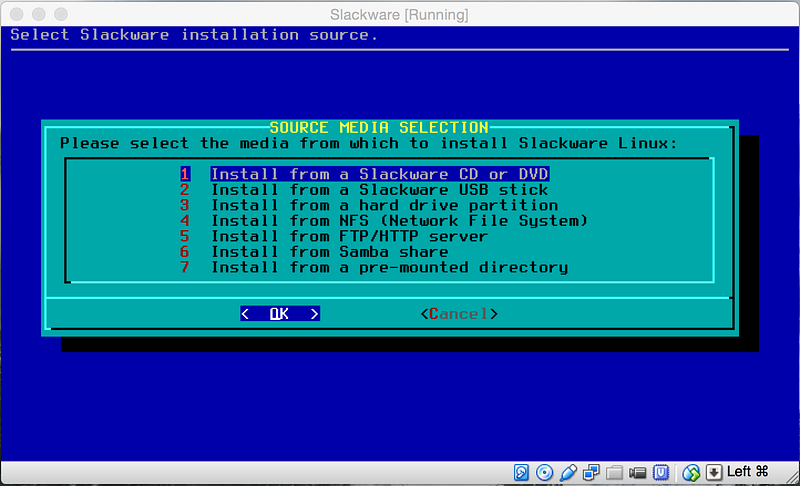Close the Slackware VM window
Viewport: 800px width, 486px height.
pyautogui.click(x=16, y=14)
